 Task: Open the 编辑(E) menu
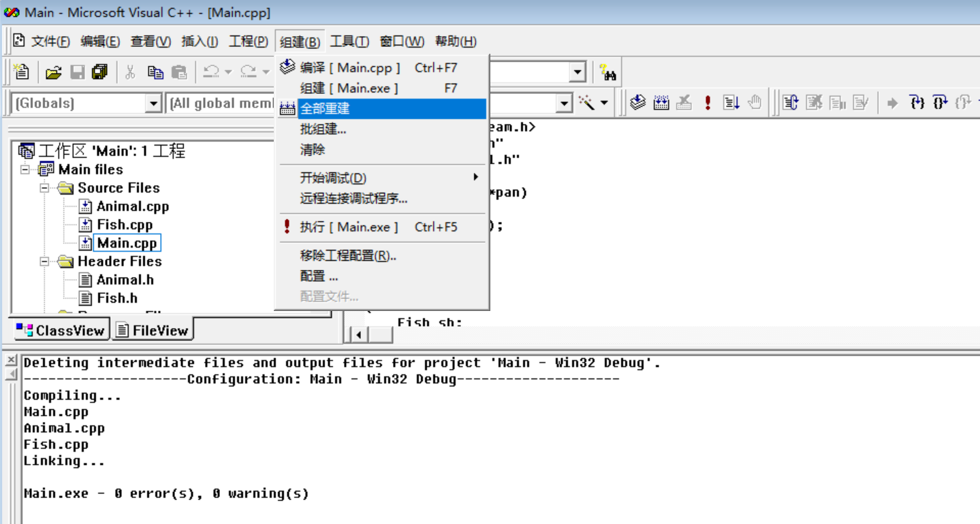click(100, 42)
